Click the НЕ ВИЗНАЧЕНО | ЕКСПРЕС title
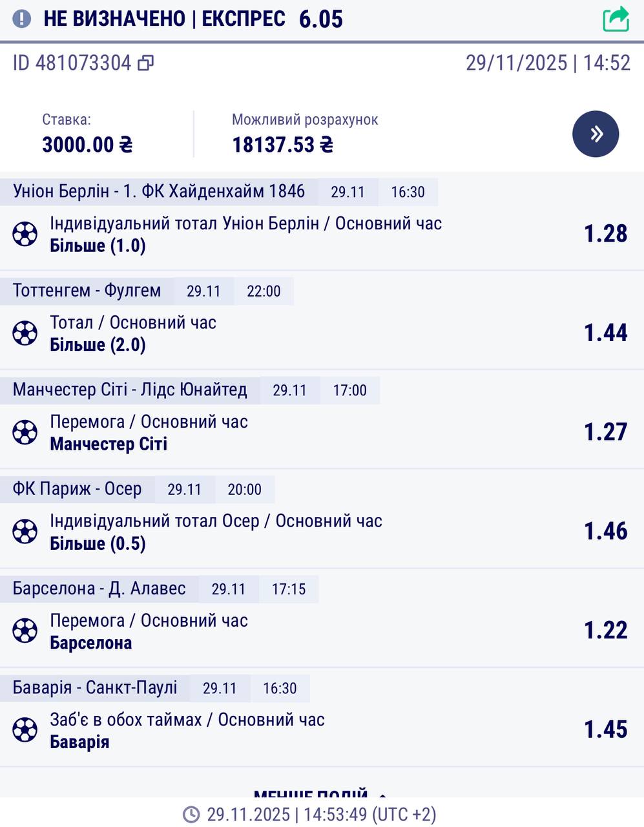Image resolution: width=644 pixels, height=827 pixels. click(x=164, y=19)
